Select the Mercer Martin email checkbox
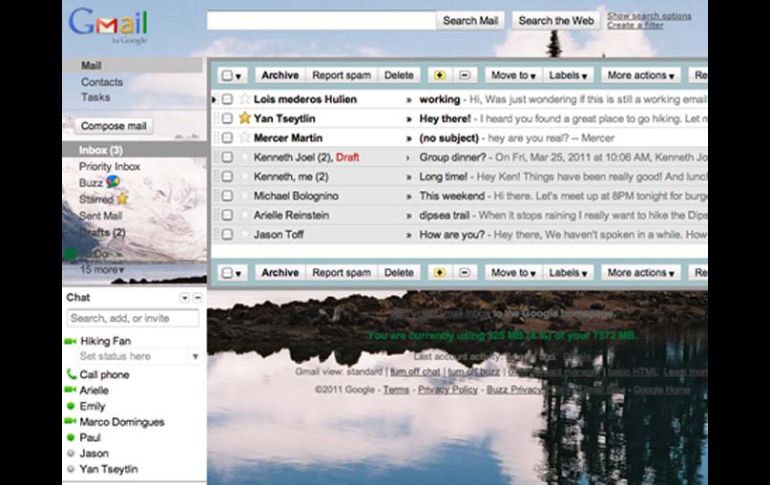This screenshot has height=485, width=770. 228,138
